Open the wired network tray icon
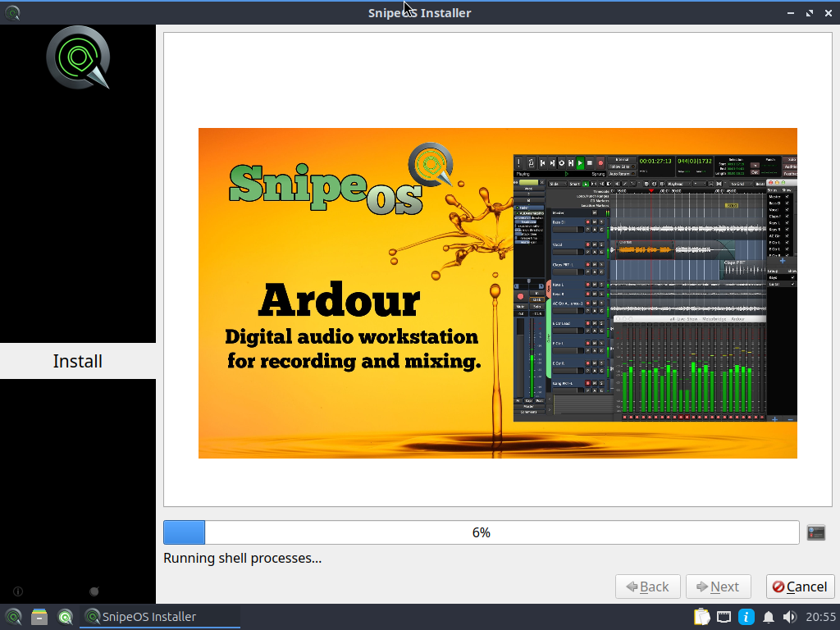The height and width of the screenshot is (630, 840). click(x=724, y=617)
